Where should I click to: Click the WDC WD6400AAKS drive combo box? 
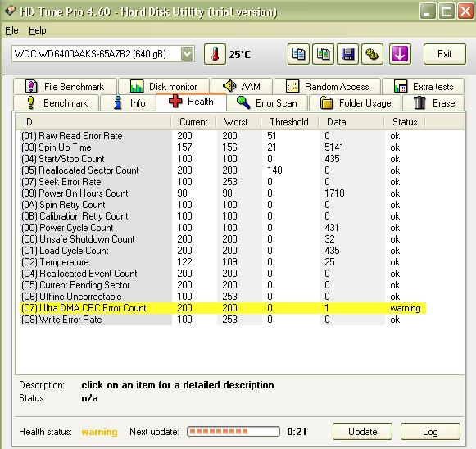(x=103, y=54)
